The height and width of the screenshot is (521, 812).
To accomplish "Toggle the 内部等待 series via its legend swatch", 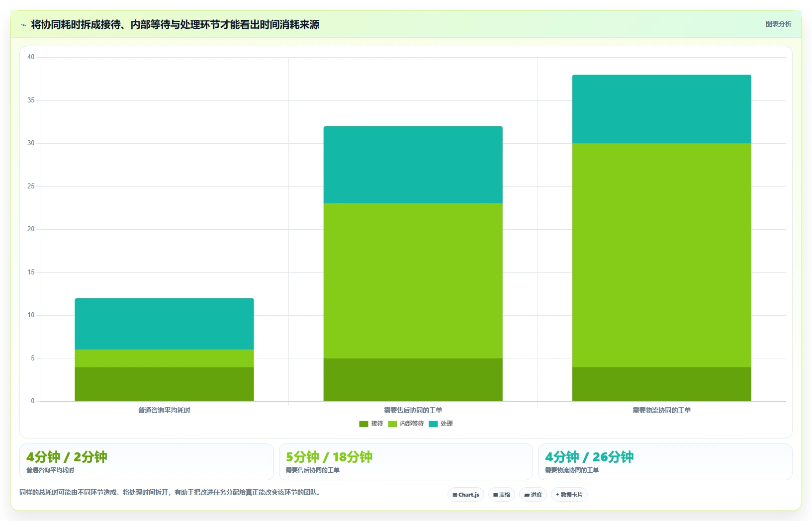I will click(392, 424).
